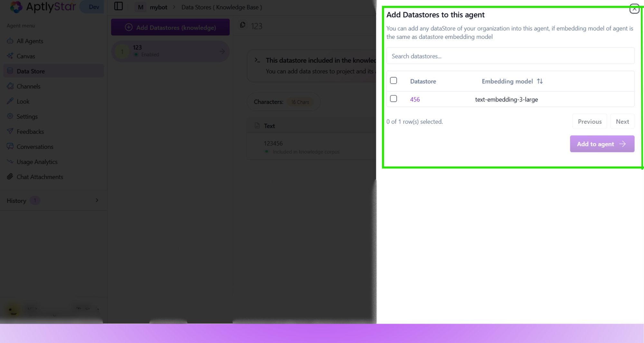Open the All Agents sidebar icon
Viewport: 644px width, 343px height.
(x=10, y=41)
